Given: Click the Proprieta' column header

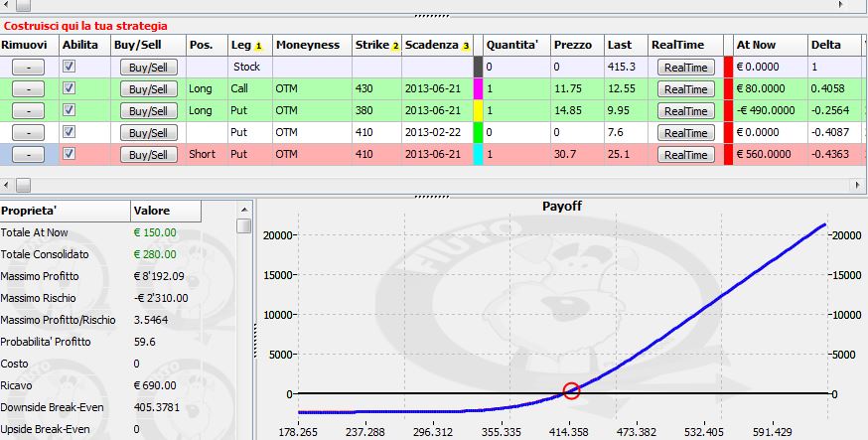Looking at the screenshot, I should (x=66, y=211).
